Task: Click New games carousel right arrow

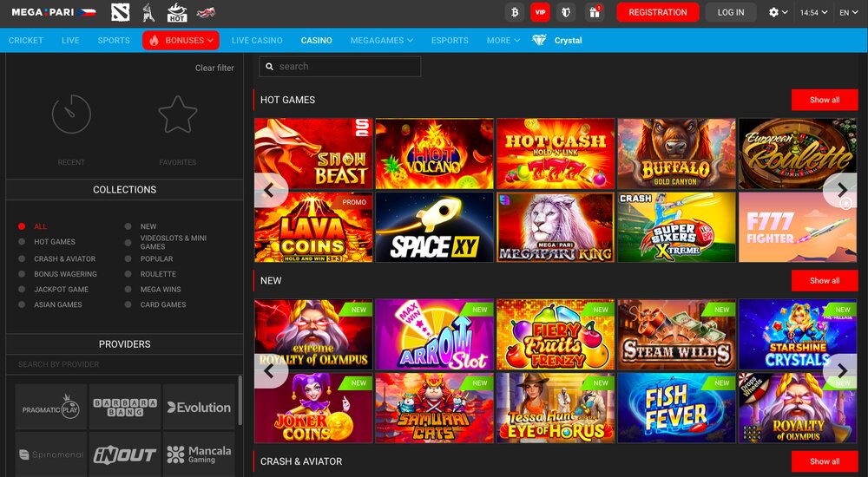Action: tap(841, 371)
